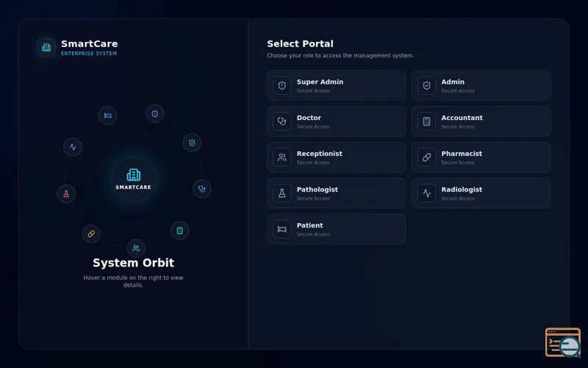Viewport: 588px width, 368px height.
Task: Click Secure Access under Patient
Action: pos(313,234)
